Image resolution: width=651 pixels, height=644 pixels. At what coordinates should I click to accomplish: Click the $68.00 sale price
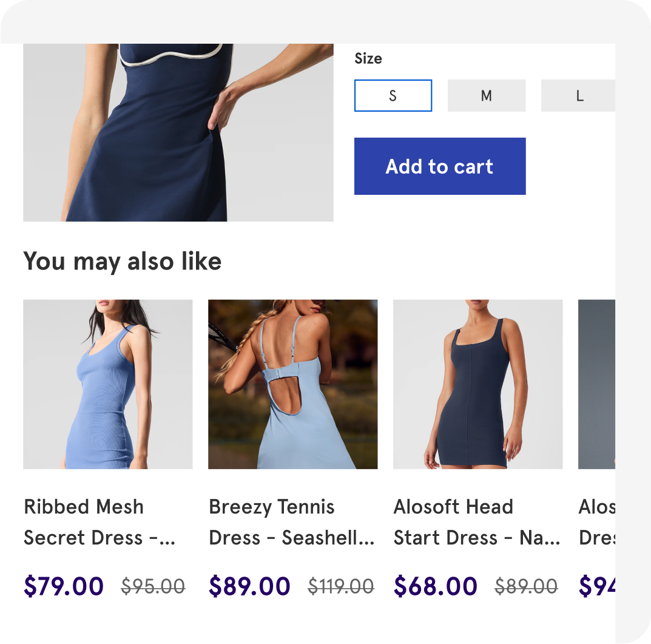[x=436, y=586]
